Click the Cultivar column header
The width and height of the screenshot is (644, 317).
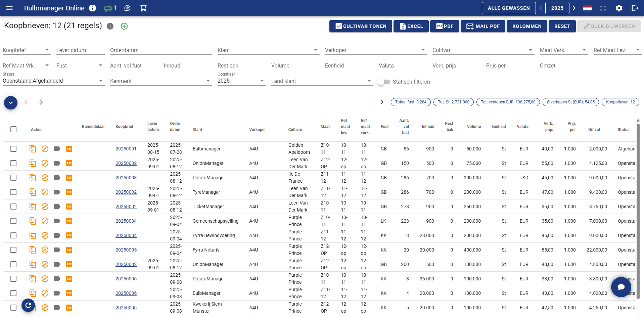pyautogui.click(x=295, y=130)
